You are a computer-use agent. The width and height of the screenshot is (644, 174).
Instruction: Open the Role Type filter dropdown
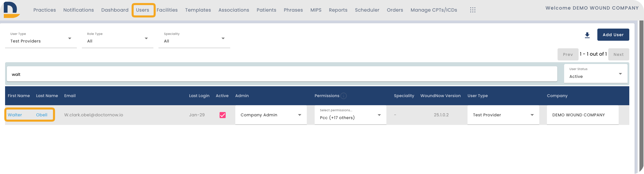click(x=118, y=38)
